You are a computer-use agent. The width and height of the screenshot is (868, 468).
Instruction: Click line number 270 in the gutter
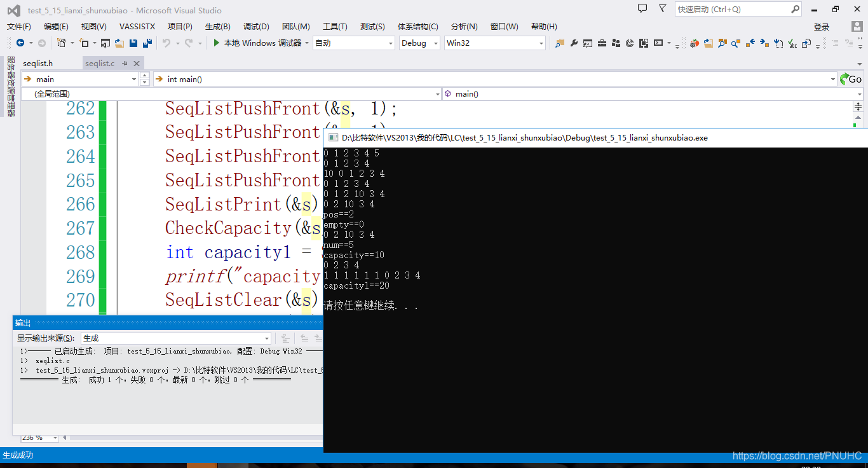tap(81, 300)
